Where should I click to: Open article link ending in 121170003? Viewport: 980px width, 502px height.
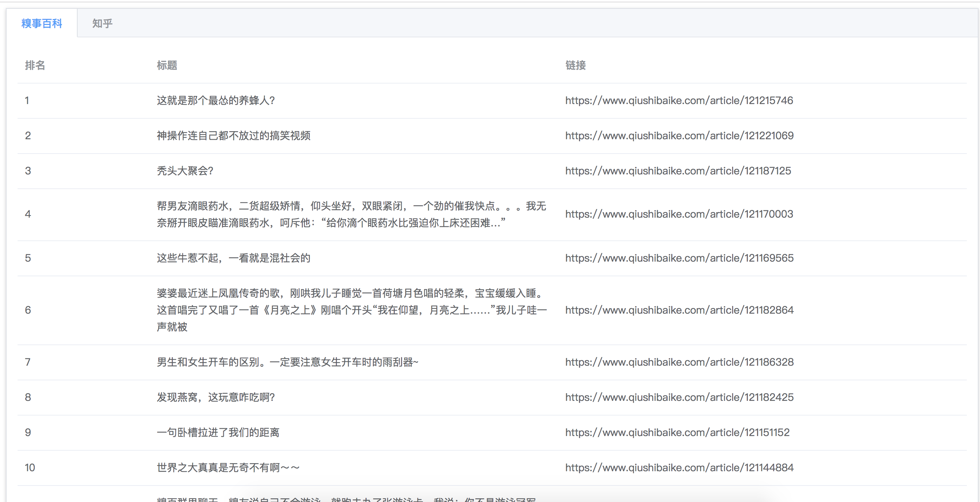679,214
